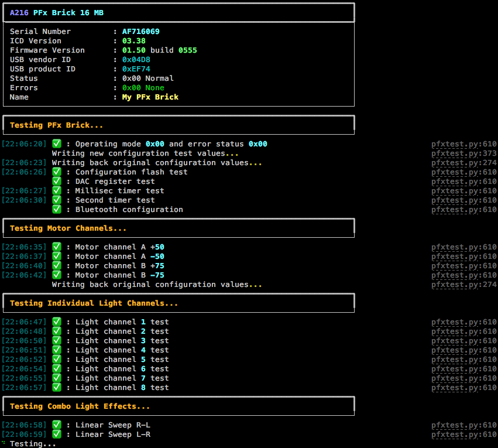Click timestamp [22:06:47]
Image resolution: width=498 pixels, height=448 pixels.
(24, 322)
